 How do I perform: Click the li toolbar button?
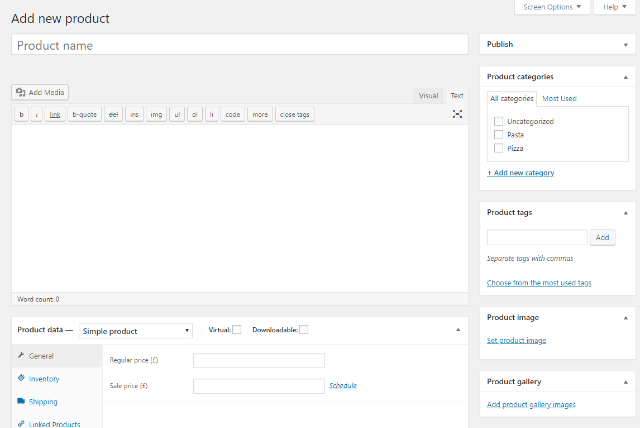211,115
